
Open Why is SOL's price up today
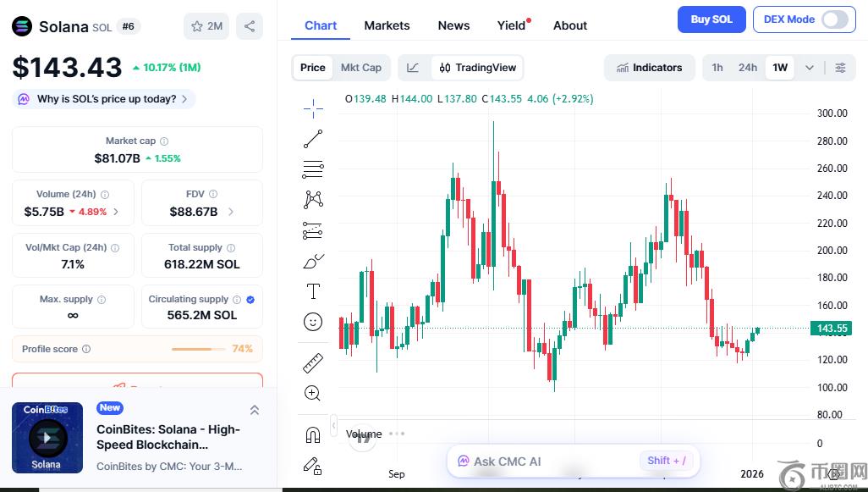click(x=106, y=99)
